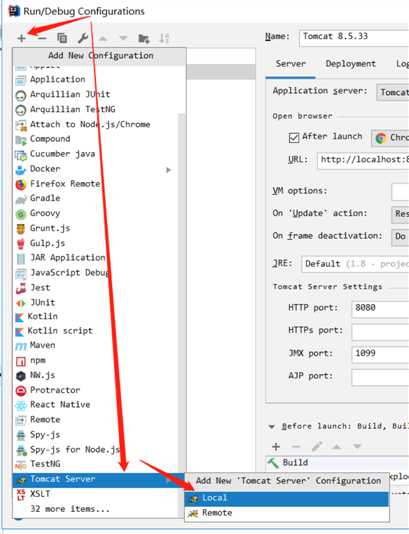Viewport: 409px width, 534px height.
Task: Choose Remote Tomcat Server configuration in submenu
Action: coord(287,513)
